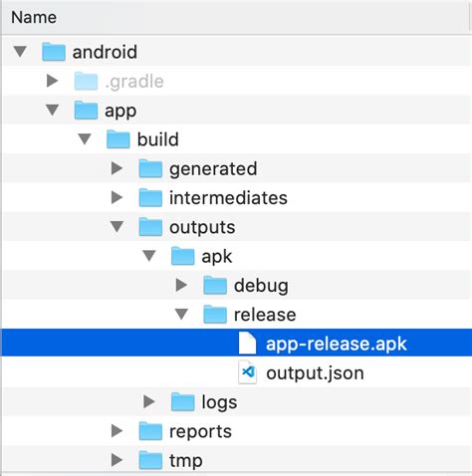Image resolution: width=472 pixels, height=476 pixels.
Task: Select the ".gradle" folder name
Action: (134, 82)
